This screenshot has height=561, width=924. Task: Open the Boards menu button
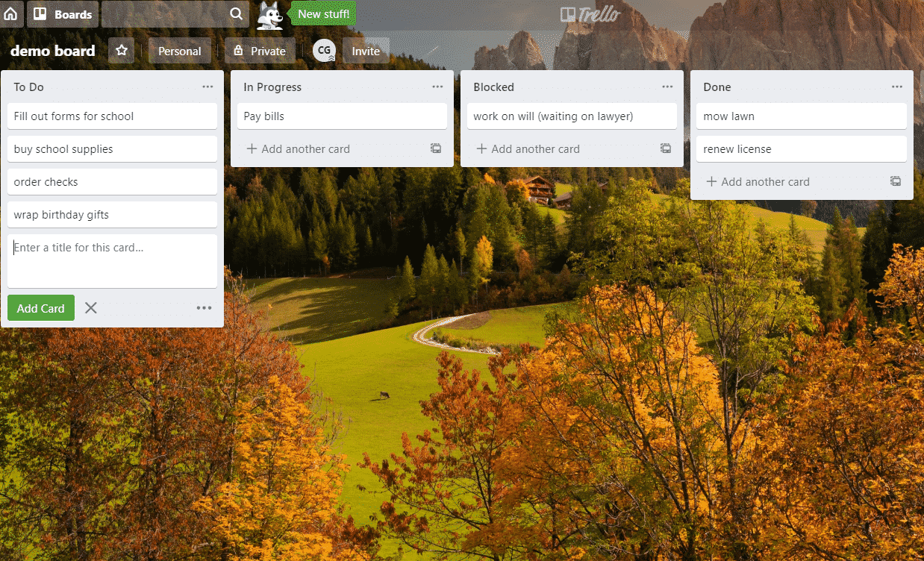click(x=63, y=14)
